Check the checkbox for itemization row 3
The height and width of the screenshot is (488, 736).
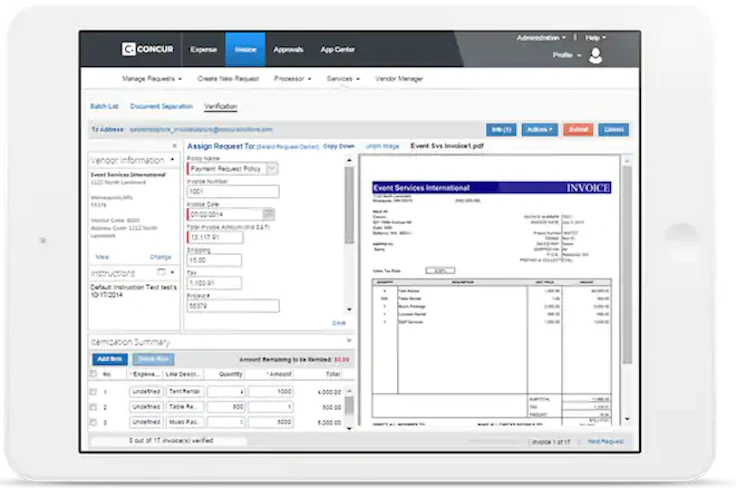point(93,422)
